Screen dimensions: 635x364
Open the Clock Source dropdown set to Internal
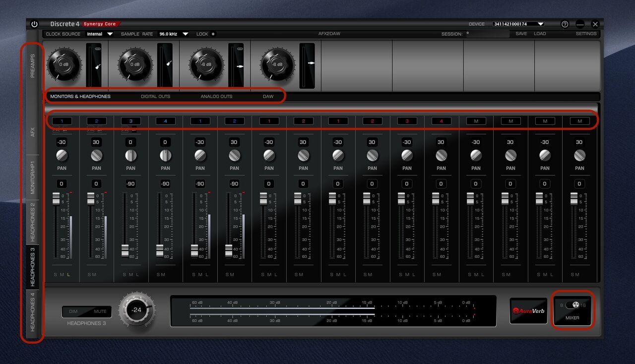tap(100, 34)
